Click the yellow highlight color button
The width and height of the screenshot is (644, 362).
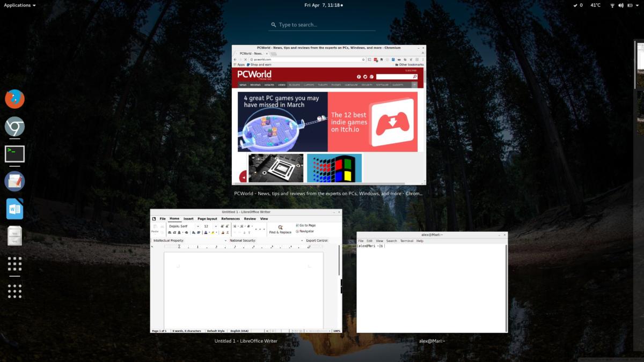pyautogui.click(x=214, y=232)
